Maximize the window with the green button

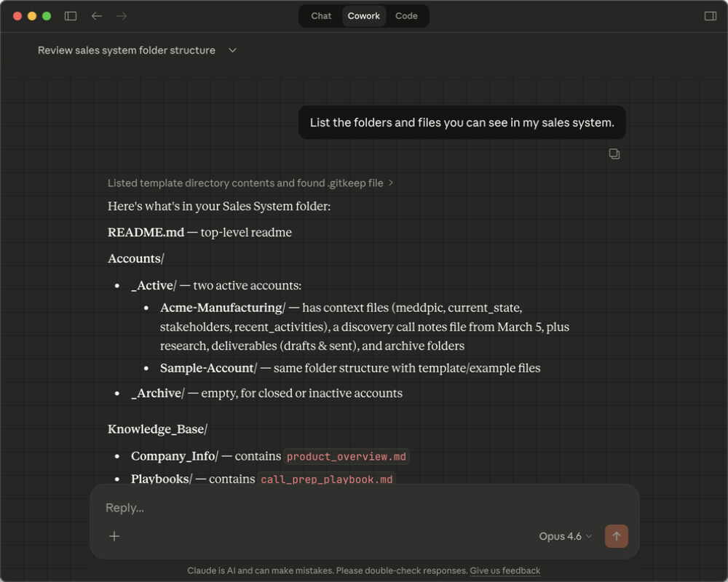click(x=47, y=16)
